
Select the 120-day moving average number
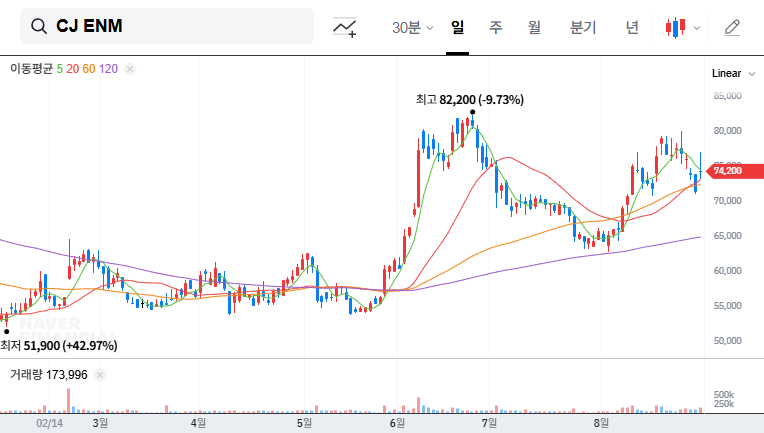point(108,69)
